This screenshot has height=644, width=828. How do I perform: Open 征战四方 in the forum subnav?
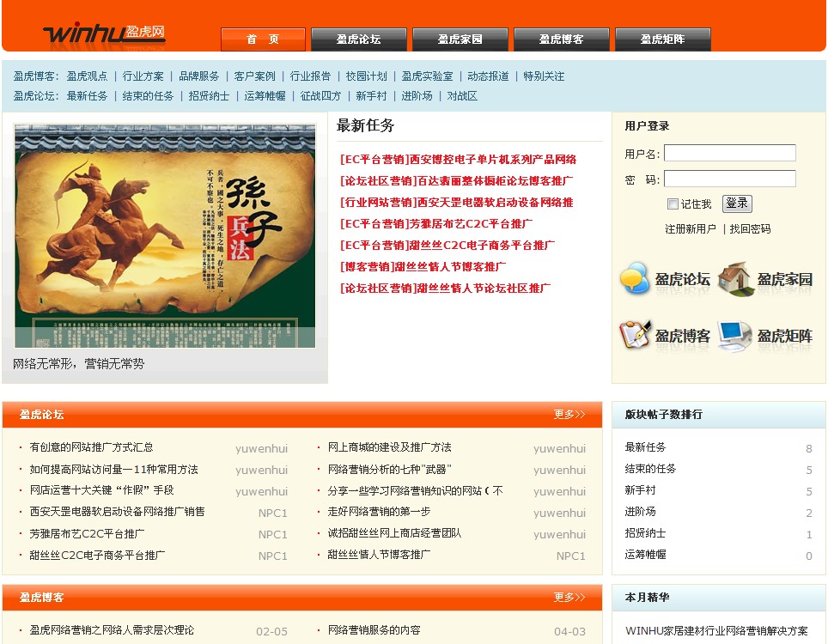(x=320, y=95)
